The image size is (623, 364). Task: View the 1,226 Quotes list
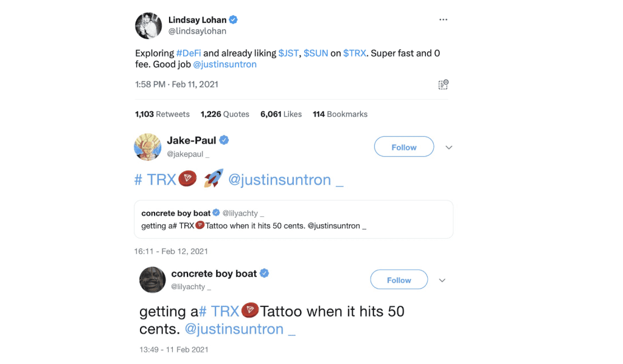[x=224, y=114]
